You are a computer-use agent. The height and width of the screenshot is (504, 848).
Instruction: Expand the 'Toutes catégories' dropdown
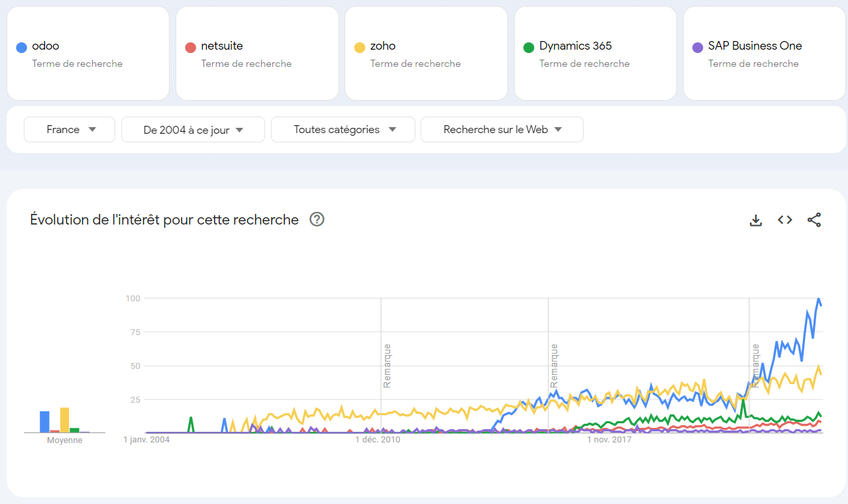click(x=343, y=130)
